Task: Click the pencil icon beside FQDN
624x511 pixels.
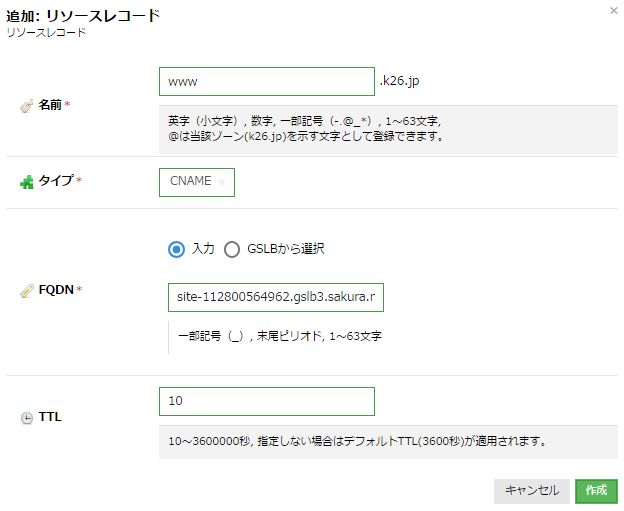Action: 26,290
